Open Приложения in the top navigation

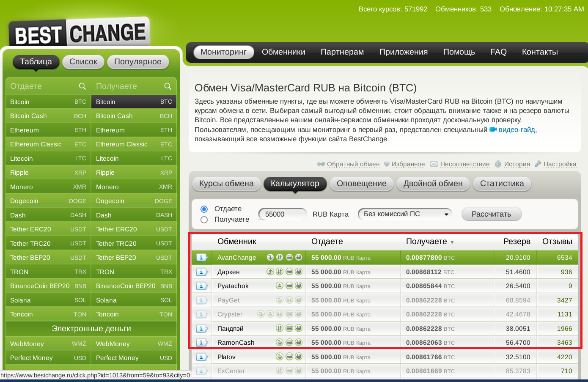pos(404,52)
